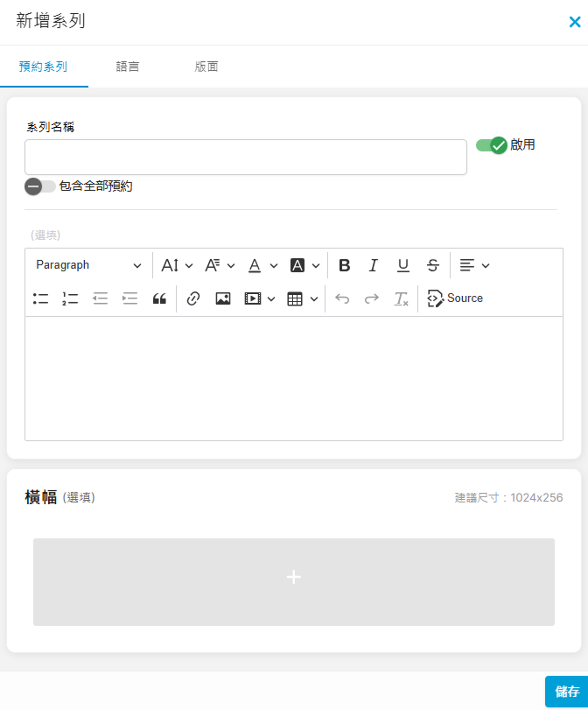Image resolution: width=588 pixels, height=710 pixels.
Task: Disable the 啟用 toggle switch
Action: tap(491, 146)
